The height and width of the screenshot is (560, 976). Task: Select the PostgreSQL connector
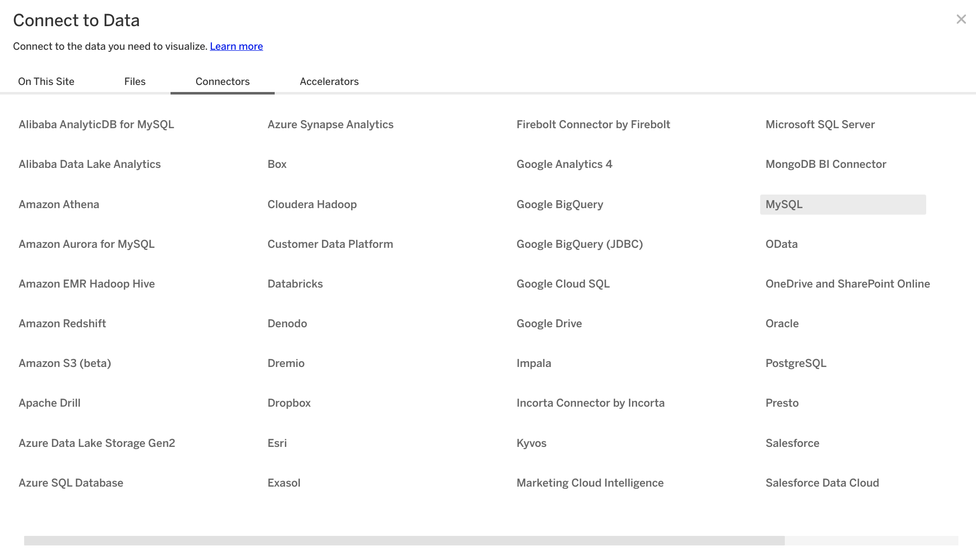click(x=796, y=363)
